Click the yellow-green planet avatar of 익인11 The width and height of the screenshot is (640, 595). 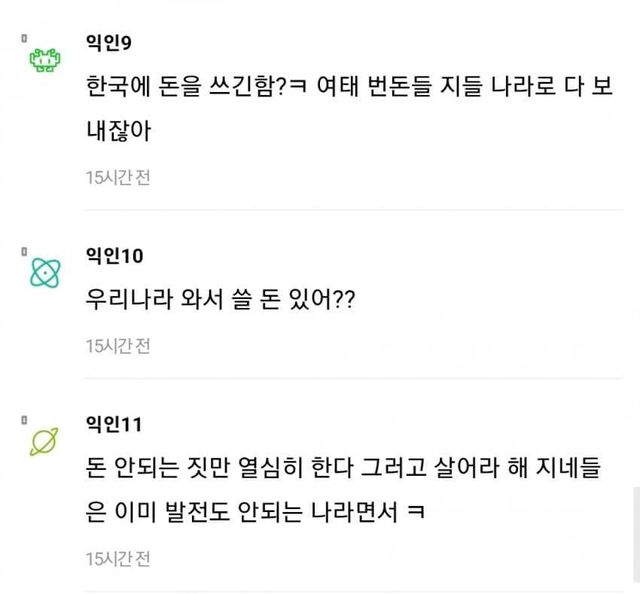44,439
